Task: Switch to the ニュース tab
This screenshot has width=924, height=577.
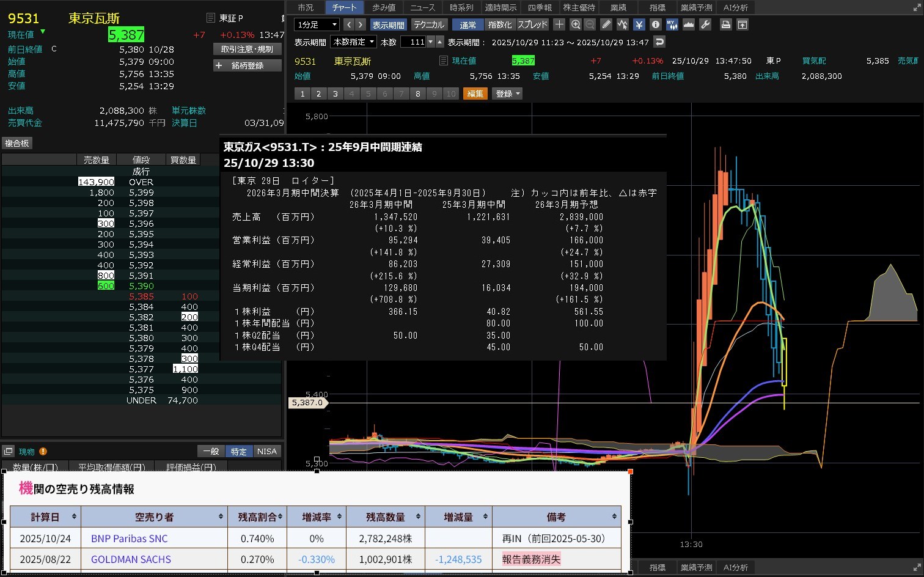Action: point(422,7)
